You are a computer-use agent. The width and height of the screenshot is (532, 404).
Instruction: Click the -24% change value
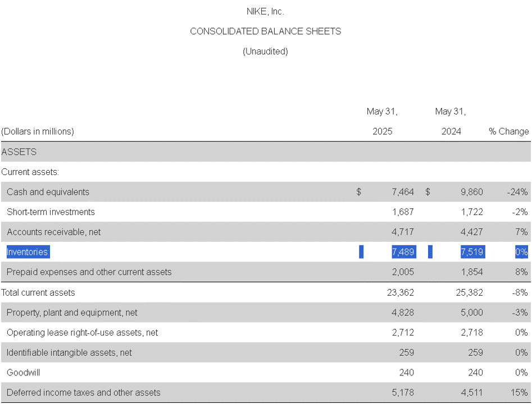(517, 192)
